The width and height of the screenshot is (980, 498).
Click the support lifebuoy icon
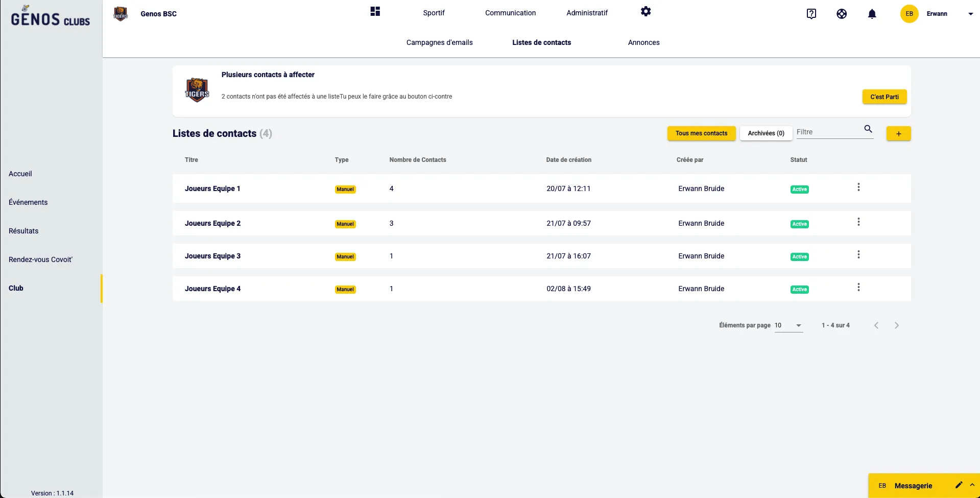pyautogui.click(x=842, y=14)
